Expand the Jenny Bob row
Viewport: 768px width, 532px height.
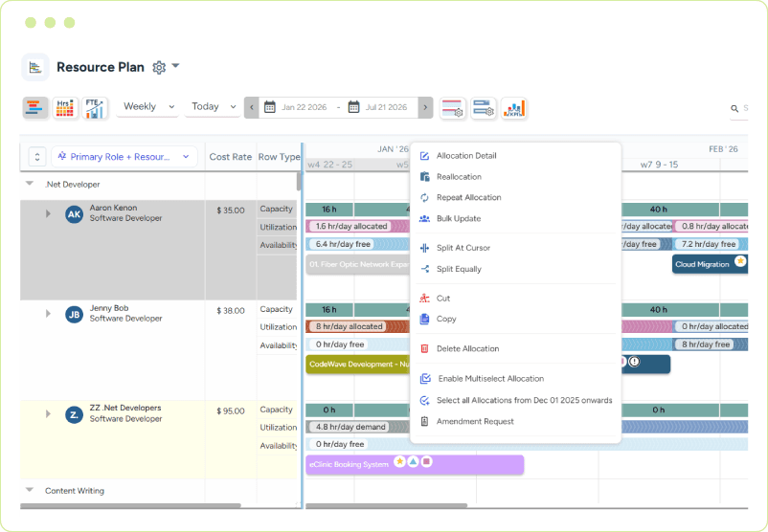tap(48, 313)
